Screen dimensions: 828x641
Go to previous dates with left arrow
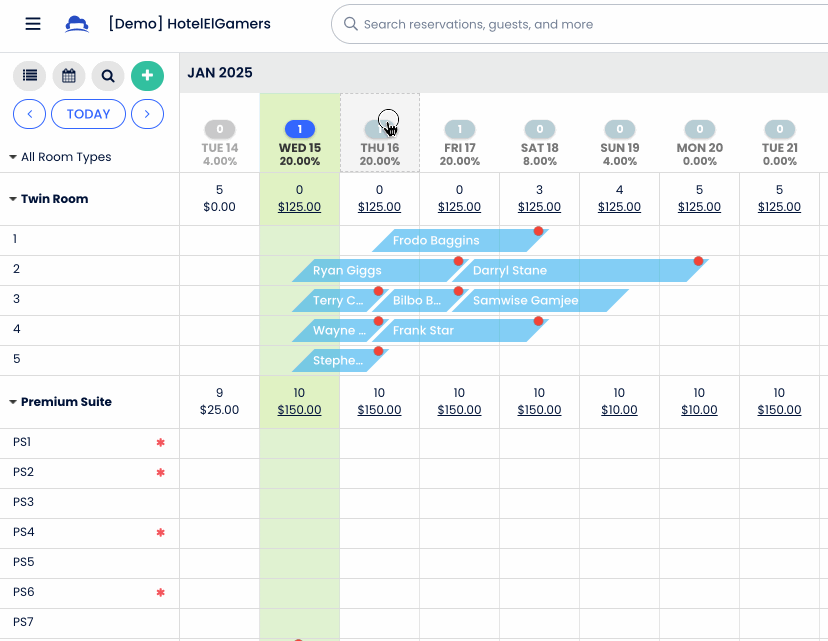click(x=30, y=114)
